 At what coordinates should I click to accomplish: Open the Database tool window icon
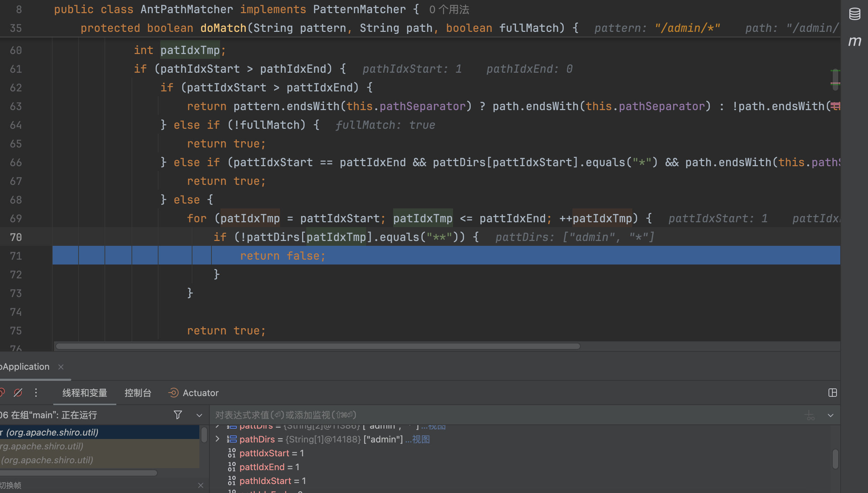855,14
